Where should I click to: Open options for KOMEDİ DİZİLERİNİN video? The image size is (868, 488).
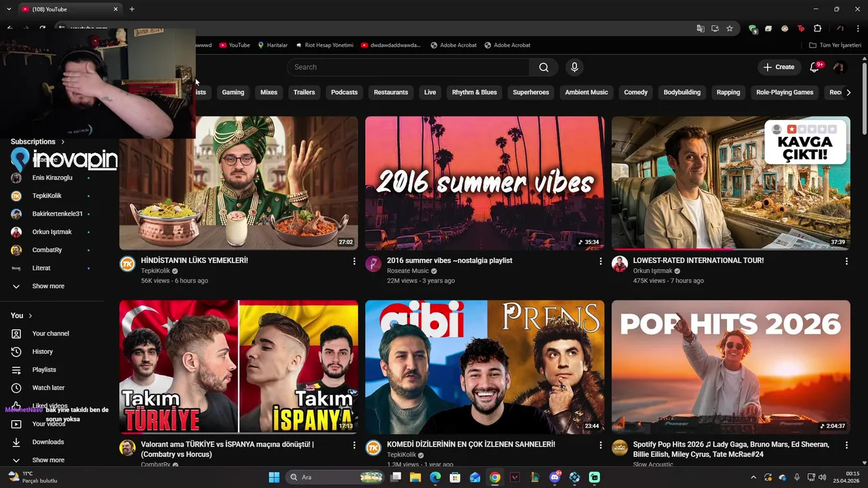(x=600, y=445)
